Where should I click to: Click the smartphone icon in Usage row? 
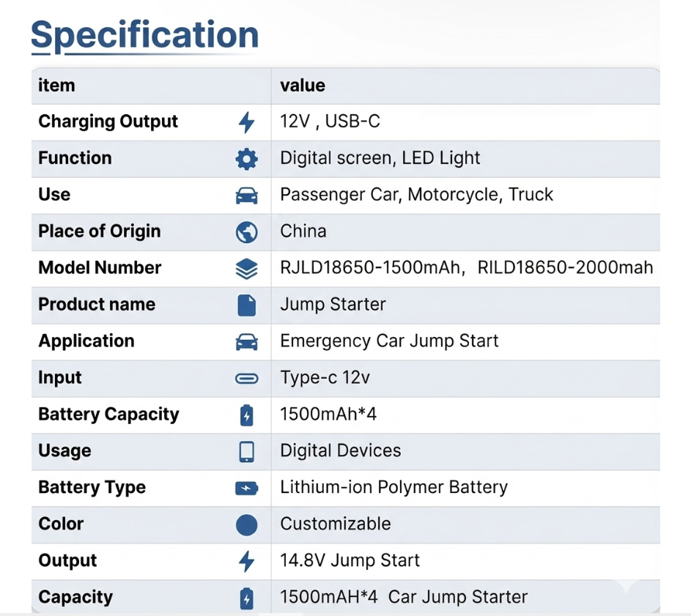[247, 452]
